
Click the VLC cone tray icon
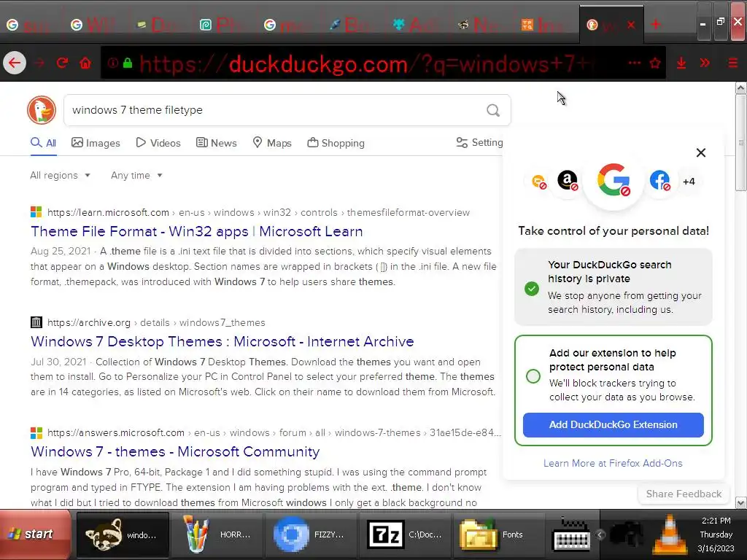click(x=670, y=534)
